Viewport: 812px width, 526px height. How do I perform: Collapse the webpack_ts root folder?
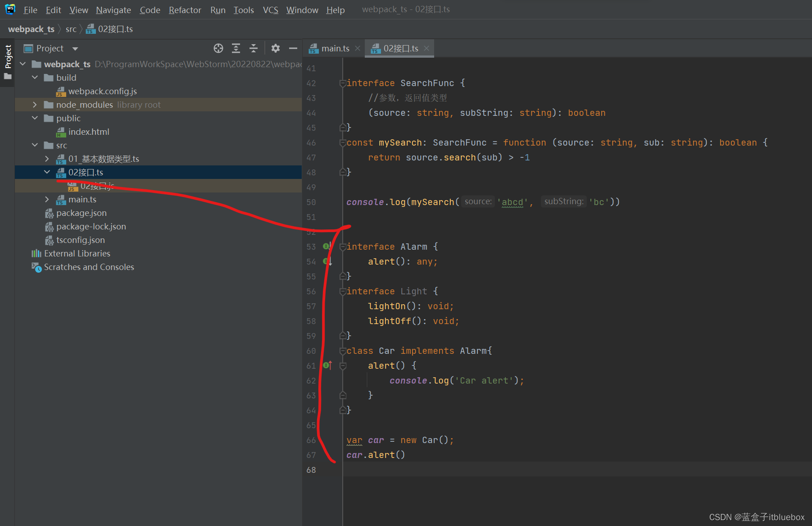(x=23, y=64)
